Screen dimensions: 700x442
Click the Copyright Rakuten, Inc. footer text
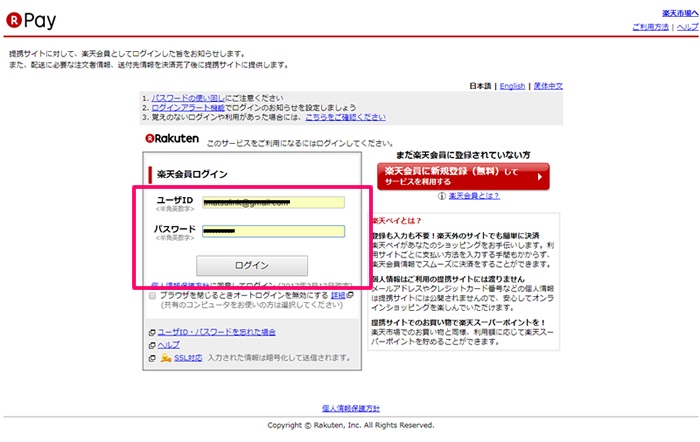pos(351,425)
